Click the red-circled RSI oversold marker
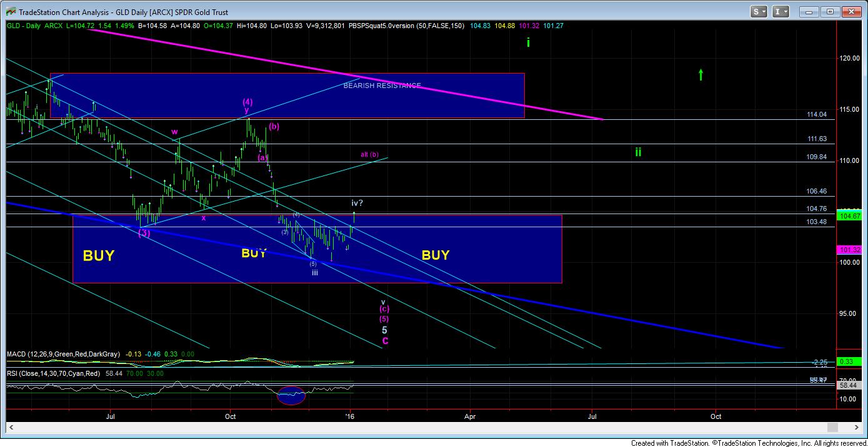The width and height of the screenshot is (868, 447). coord(291,395)
